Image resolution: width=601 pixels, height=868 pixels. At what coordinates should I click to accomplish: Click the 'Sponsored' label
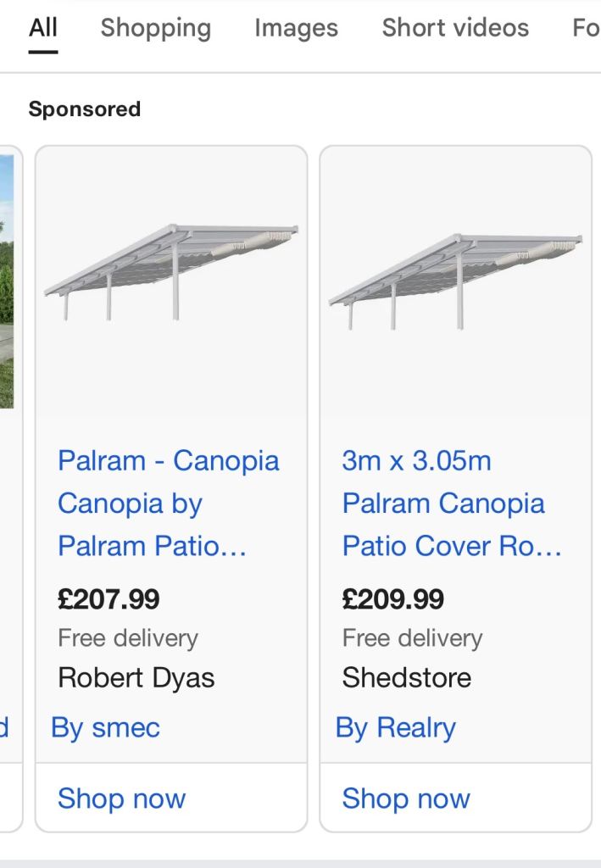coord(85,108)
